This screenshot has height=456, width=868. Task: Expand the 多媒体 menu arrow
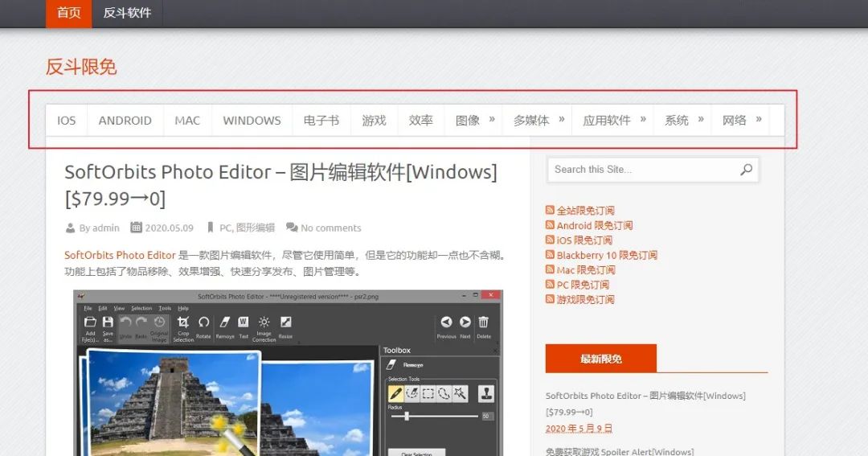coord(561,119)
